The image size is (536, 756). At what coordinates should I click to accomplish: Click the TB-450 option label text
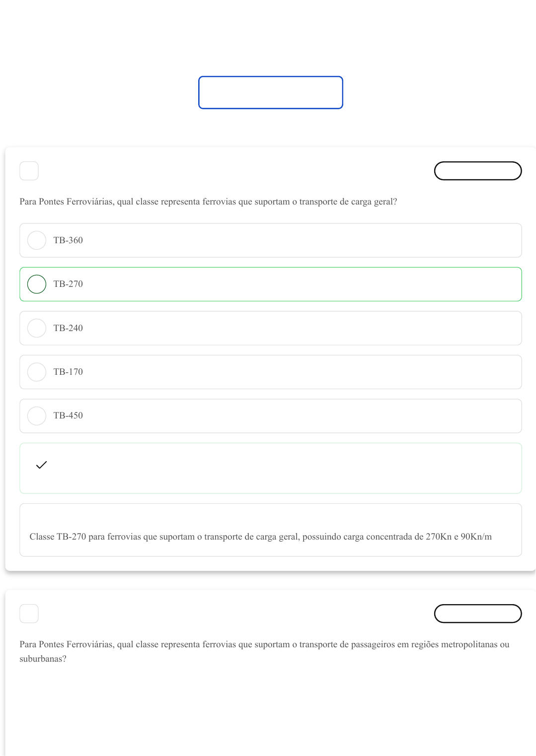point(68,415)
